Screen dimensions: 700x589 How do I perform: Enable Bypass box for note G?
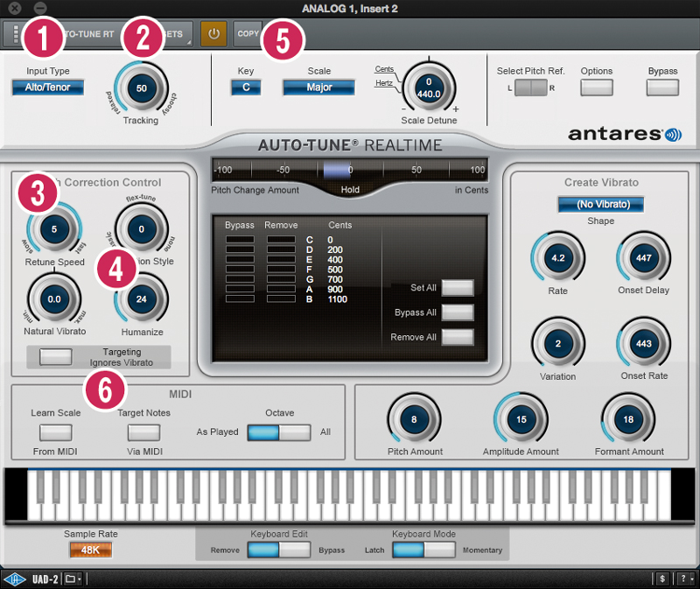click(240, 278)
